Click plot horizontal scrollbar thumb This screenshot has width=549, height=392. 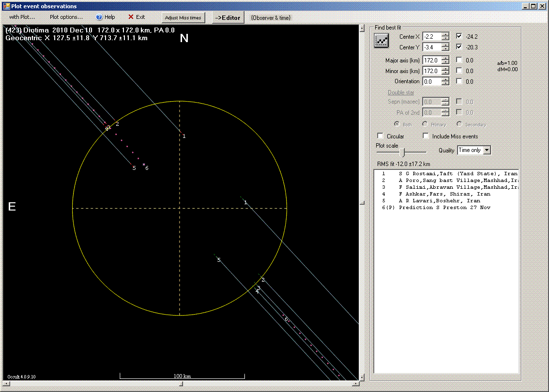click(181, 384)
